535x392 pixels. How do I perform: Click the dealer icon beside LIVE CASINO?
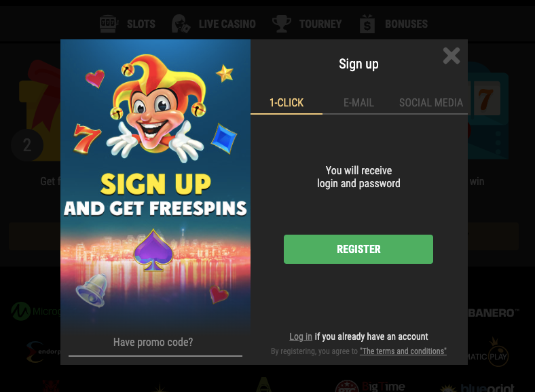point(181,24)
